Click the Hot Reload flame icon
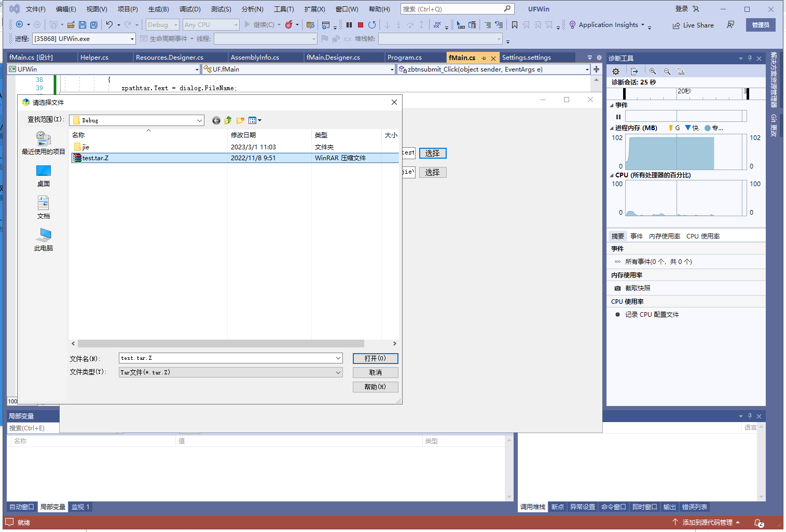 [289, 24]
